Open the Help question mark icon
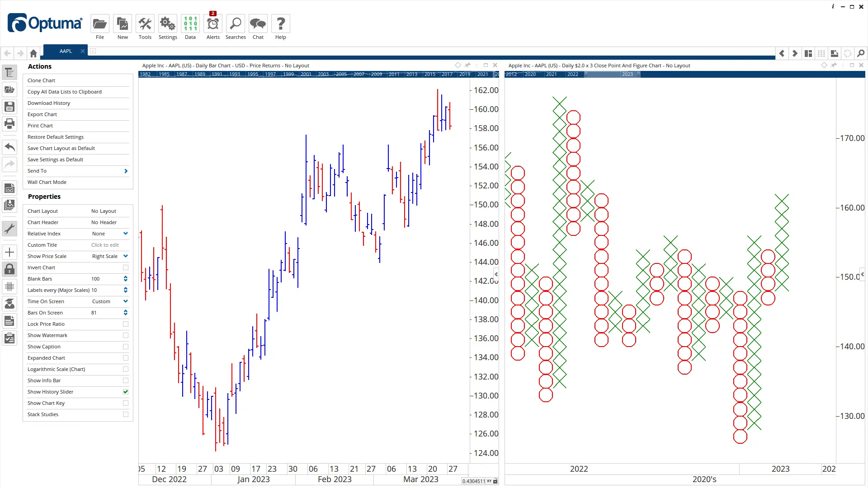This screenshot has height=488, width=868. [281, 23]
